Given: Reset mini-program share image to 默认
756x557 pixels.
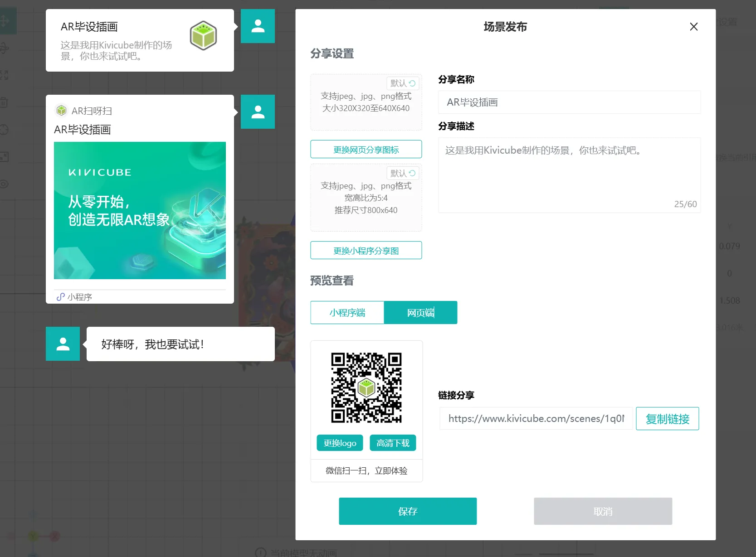Looking at the screenshot, I should [403, 173].
